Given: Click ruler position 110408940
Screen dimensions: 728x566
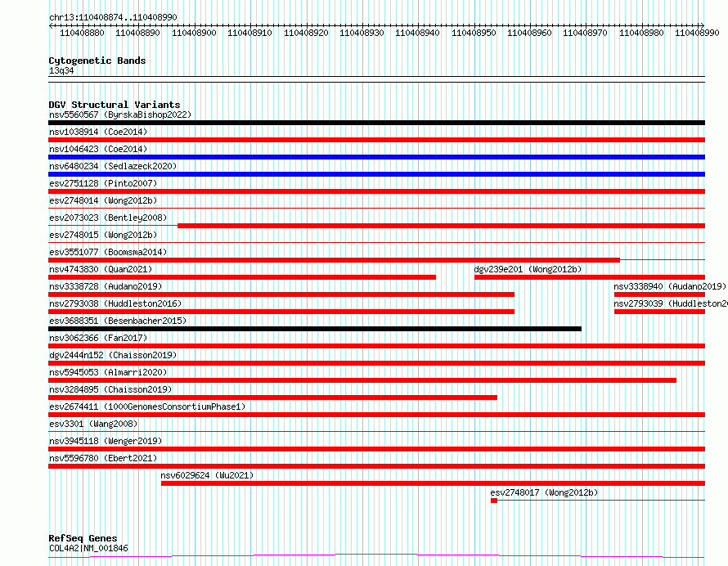Looking at the screenshot, I should [x=417, y=33].
